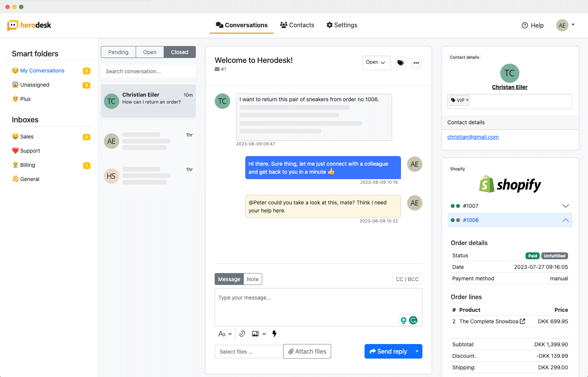Show Open conversations filter
This screenshot has width=588, height=377.
click(x=150, y=52)
